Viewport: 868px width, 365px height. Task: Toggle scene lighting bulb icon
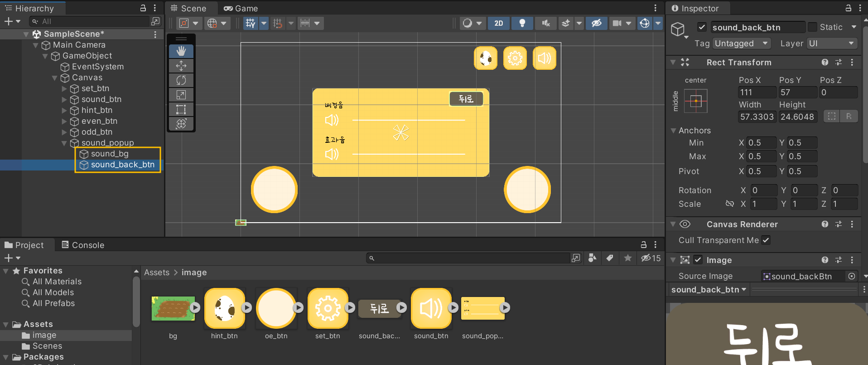pyautogui.click(x=522, y=23)
